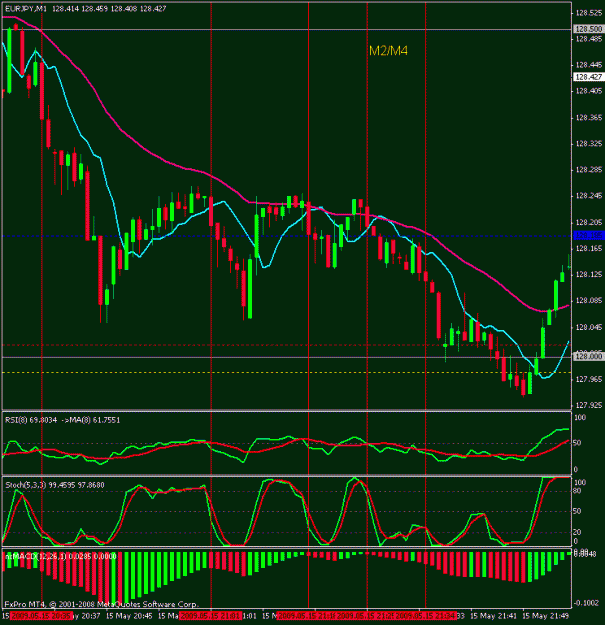The width and height of the screenshot is (605, 625).
Task: Select the blue dashed horizontal price line
Action: click(x=287, y=236)
